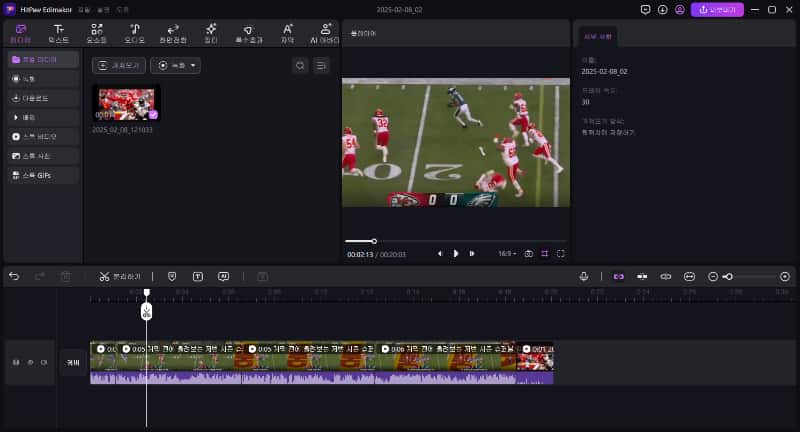Click the microphone voiceover record icon
The image size is (800, 432).
(584, 276)
